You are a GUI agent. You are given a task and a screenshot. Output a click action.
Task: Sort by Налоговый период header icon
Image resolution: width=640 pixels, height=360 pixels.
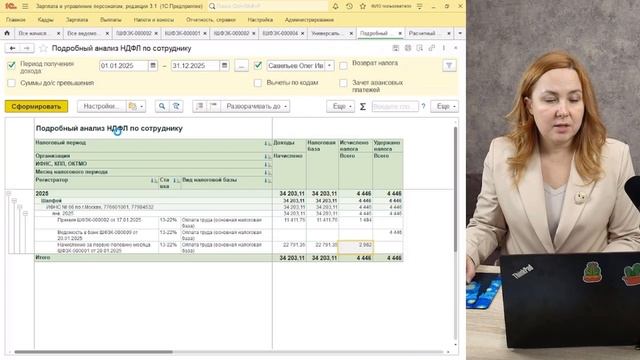pos(267,143)
